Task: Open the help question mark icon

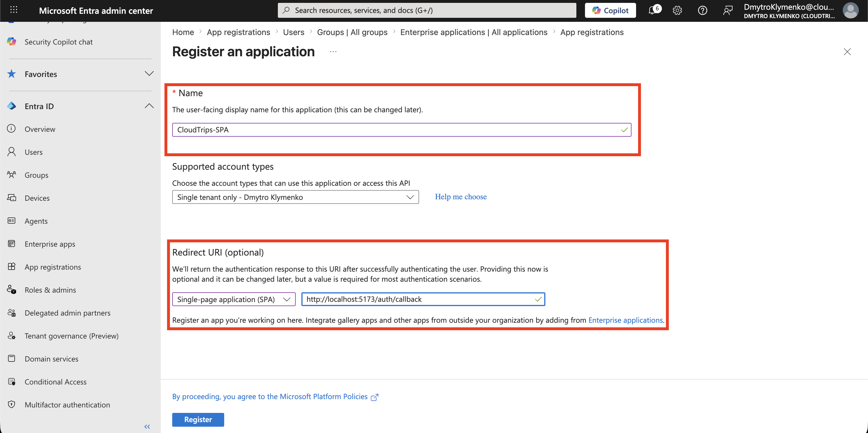Action: 702,10
